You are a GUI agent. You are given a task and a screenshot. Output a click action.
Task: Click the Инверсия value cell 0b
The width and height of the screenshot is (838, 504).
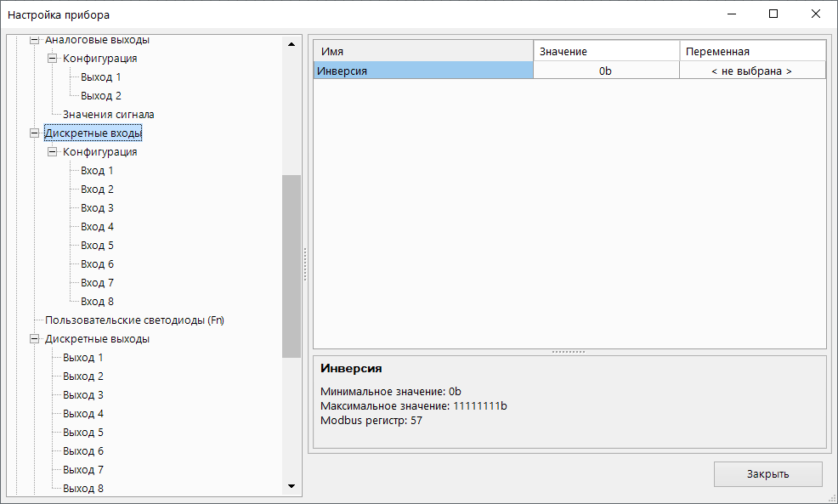click(x=605, y=71)
